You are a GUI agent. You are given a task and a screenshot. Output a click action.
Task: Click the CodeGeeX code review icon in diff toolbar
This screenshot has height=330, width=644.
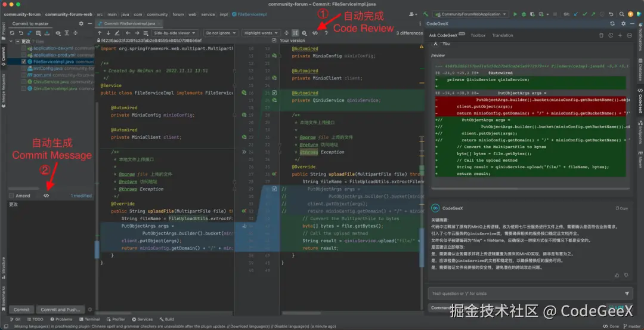coord(315,33)
